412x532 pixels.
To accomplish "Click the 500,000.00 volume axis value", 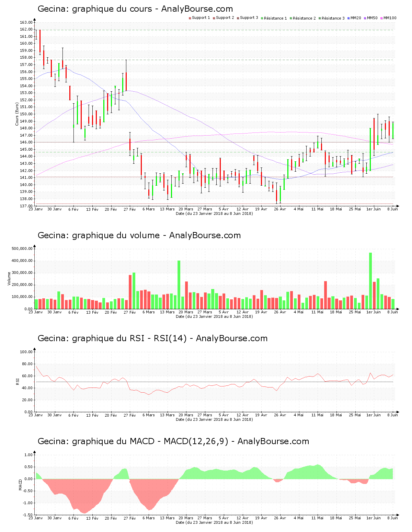I will tap(22, 248).
